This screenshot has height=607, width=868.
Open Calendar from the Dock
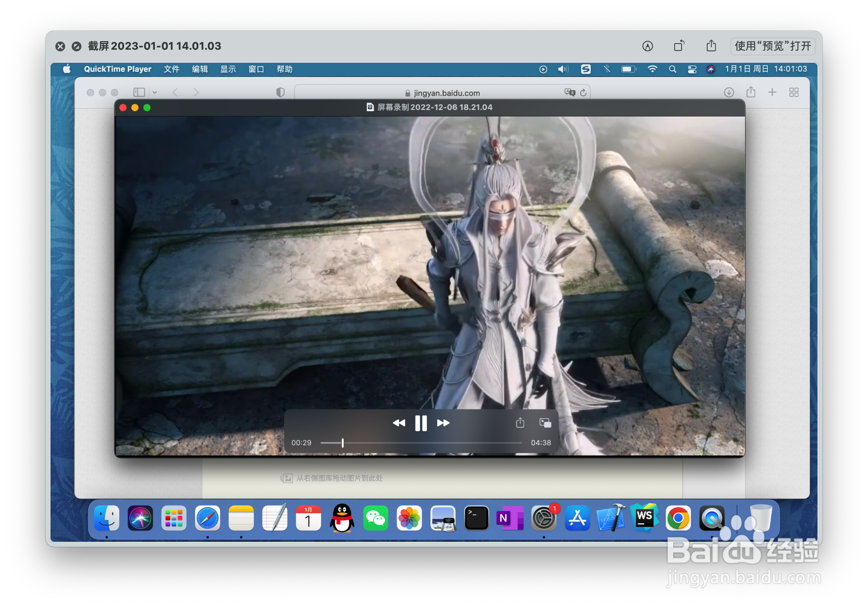click(308, 518)
